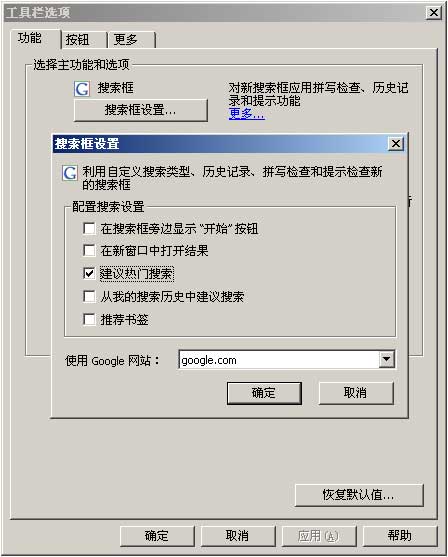Click the Google G icon beside 搜索框

click(82, 89)
